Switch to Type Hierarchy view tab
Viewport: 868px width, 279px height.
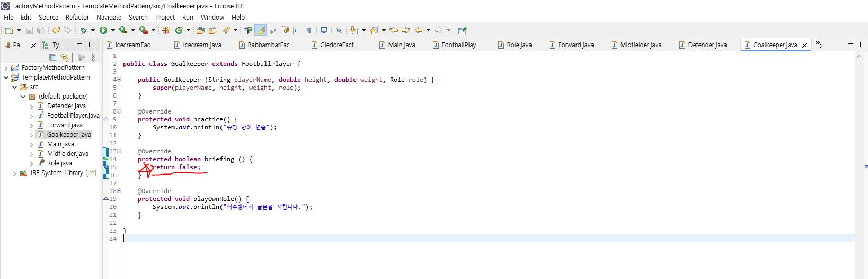point(53,45)
